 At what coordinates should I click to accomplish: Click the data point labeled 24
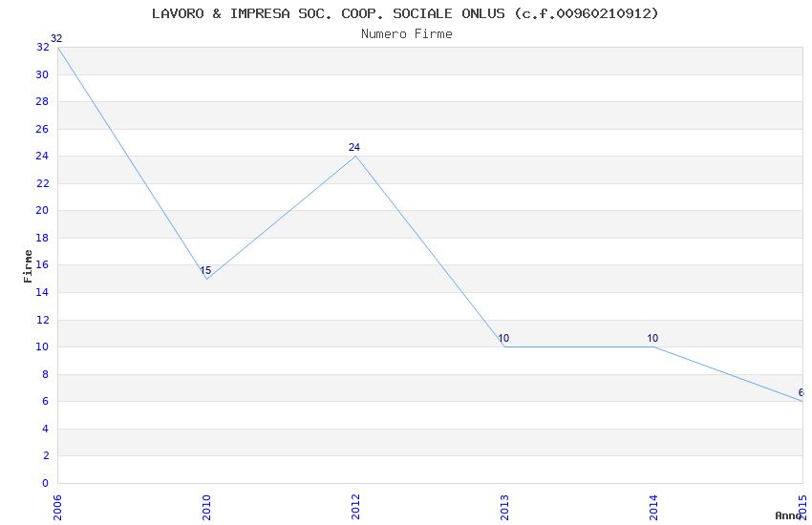(x=355, y=156)
